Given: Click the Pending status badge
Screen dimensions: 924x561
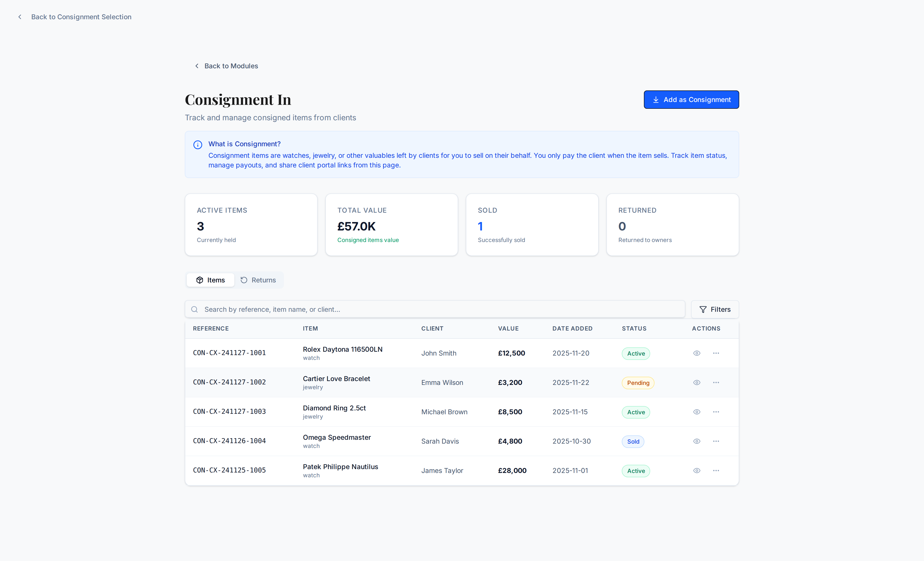Looking at the screenshot, I should pos(638,383).
